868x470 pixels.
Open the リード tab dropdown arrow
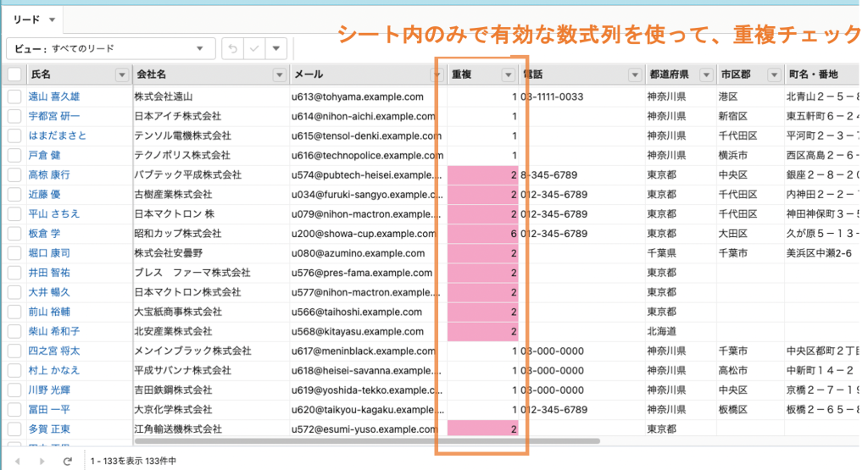[x=53, y=19]
